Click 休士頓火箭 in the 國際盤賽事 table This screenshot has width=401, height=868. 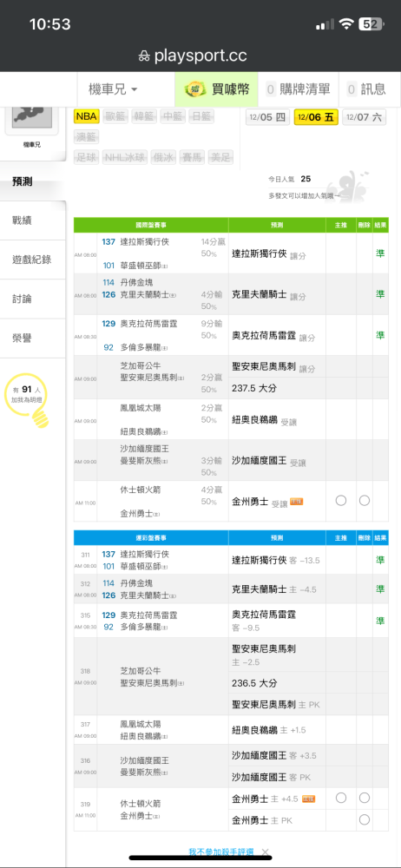pyautogui.click(x=141, y=490)
